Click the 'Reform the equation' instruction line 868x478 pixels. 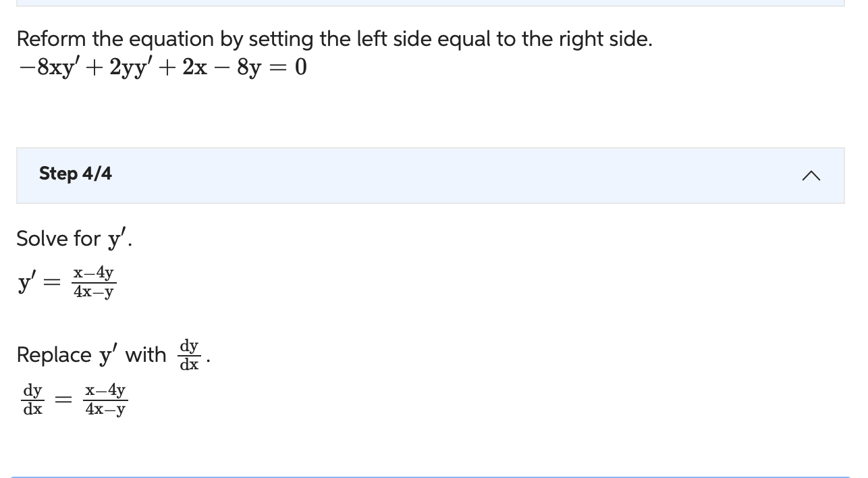click(x=335, y=38)
